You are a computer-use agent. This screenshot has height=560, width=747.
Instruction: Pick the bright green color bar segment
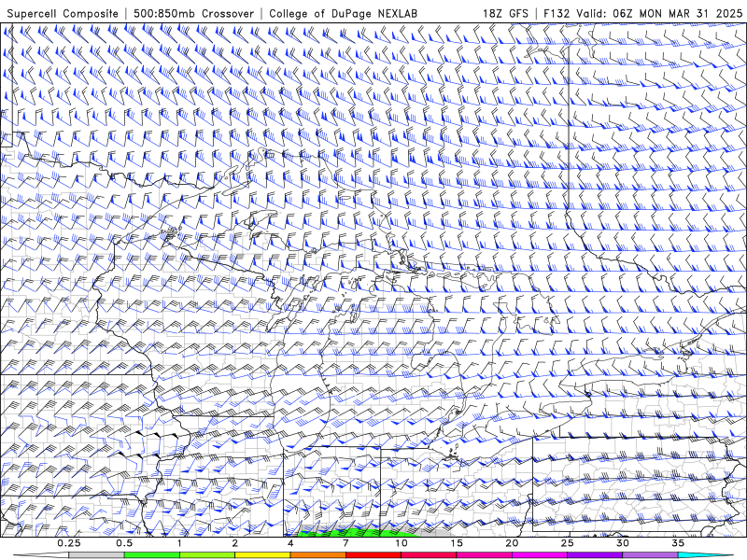[x=151, y=555]
